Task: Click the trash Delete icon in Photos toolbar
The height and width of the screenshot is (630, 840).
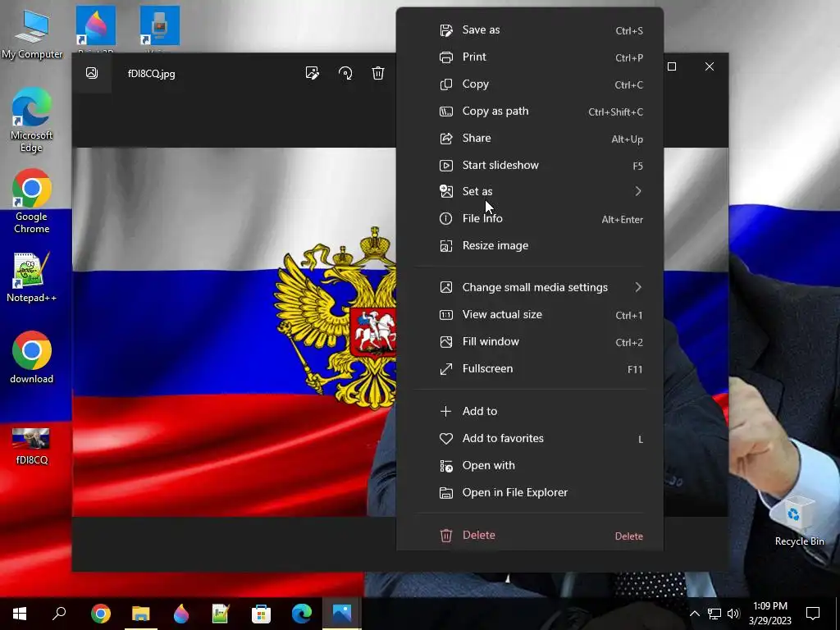Action: 378,73
